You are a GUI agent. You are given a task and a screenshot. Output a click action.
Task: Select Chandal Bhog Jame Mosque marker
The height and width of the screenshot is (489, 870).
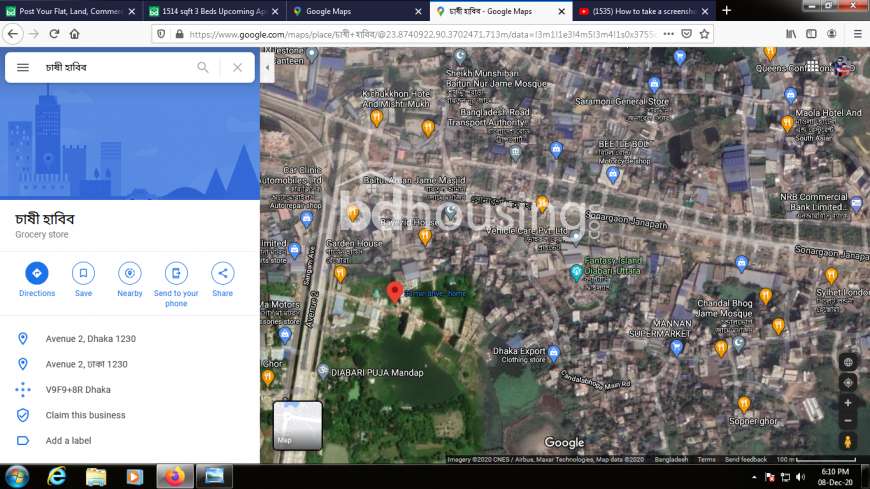tap(738, 344)
